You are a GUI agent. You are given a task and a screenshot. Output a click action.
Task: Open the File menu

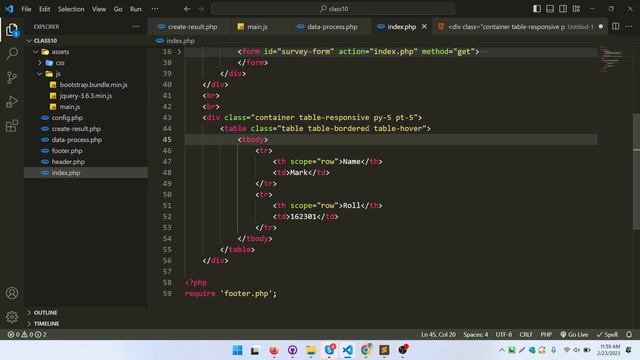tap(26, 9)
